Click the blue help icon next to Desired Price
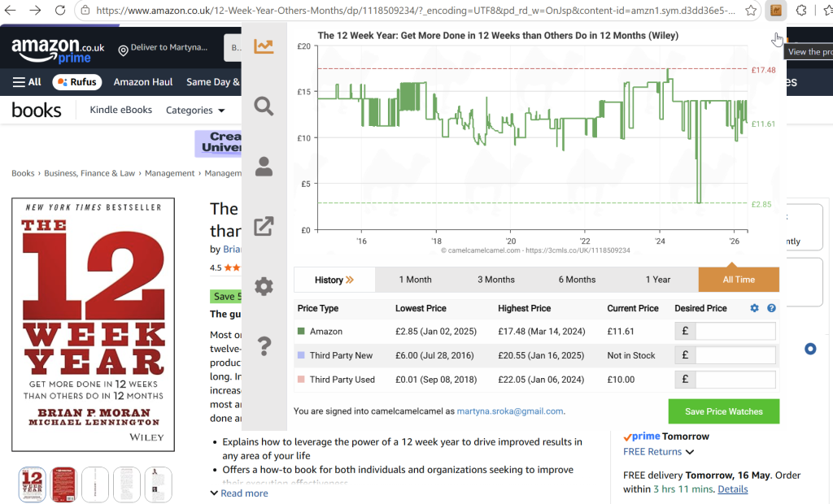 pos(771,308)
